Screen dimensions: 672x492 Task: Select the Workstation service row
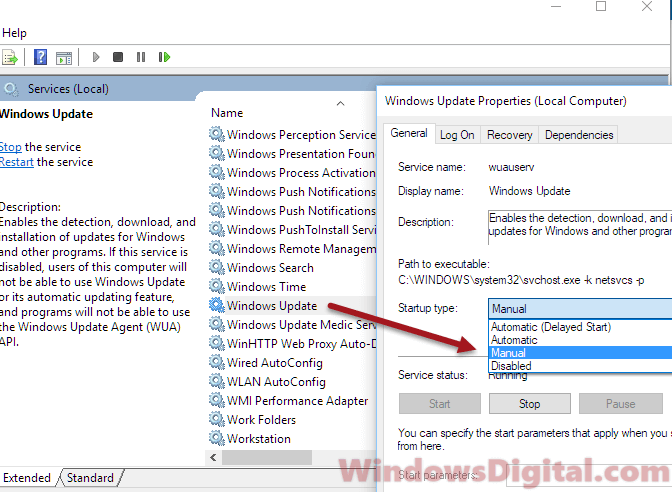[292, 438]
